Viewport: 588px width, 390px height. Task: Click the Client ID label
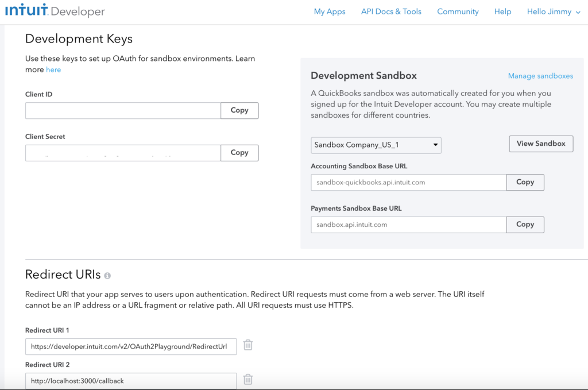[38, 95]
